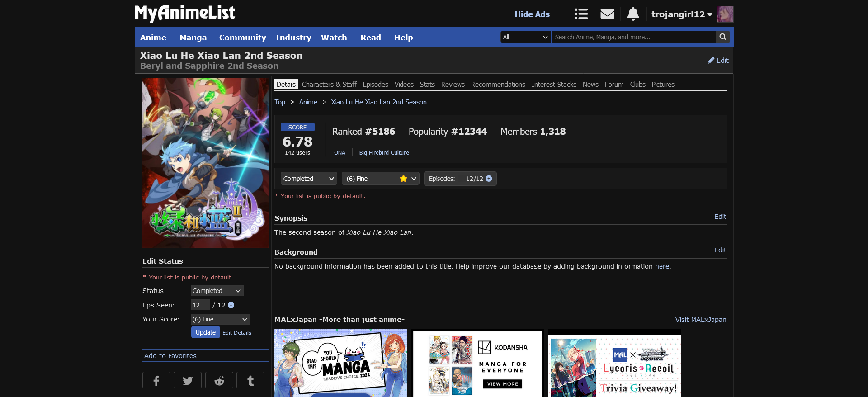Click the pencil Edit link for title
The image size is (868, 397).
(718, 61)
